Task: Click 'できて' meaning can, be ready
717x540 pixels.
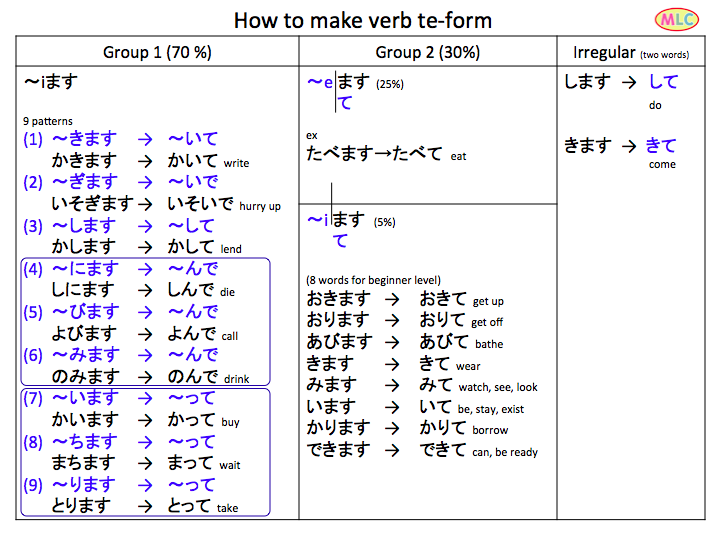Action: pyautogui.click(x=443, y=449)
